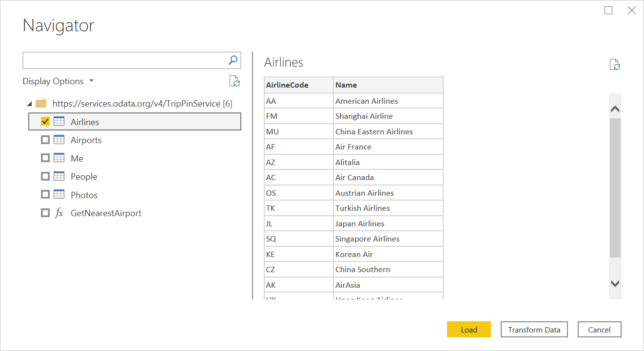The image size is (644, 351).
Task: Click the TripPinService folder icon
Action: 41,104
